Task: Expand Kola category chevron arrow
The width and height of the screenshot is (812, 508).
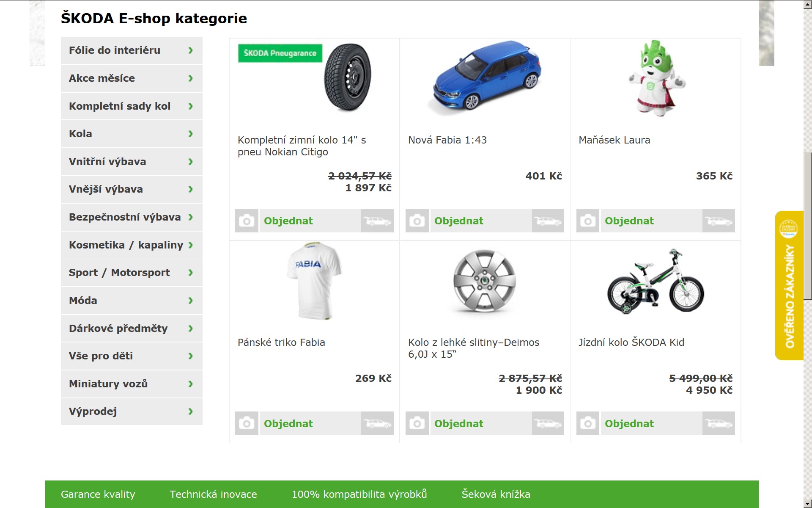Action: (190, 134)
